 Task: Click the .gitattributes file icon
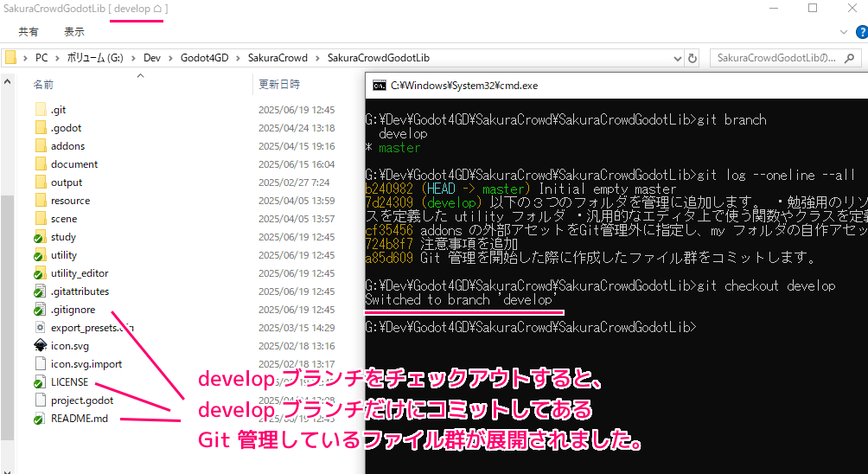(40, 291)
